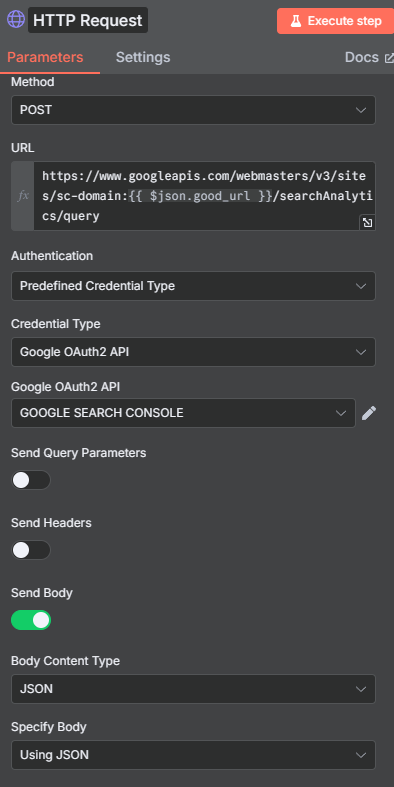Disable the Send Body toggle
Image resolution: width=394 pixels, height=787 pixels.
[31, 620]
